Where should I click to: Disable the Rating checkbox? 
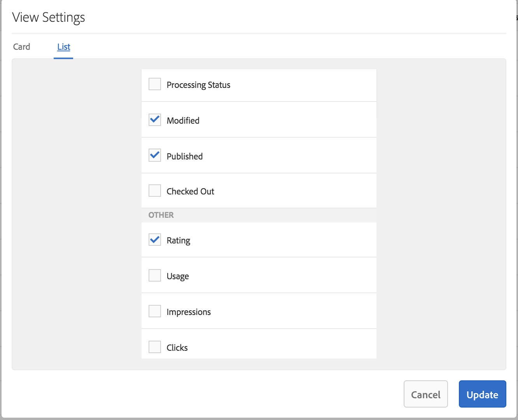(x=155, y=240)
